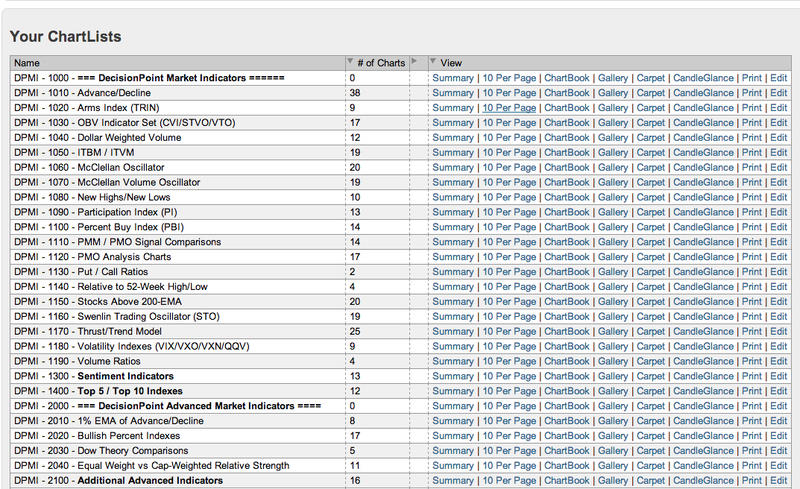Edit the Additional Advanced Indicators list
This screenshot has width=800, height=489.
pos(779,480)
